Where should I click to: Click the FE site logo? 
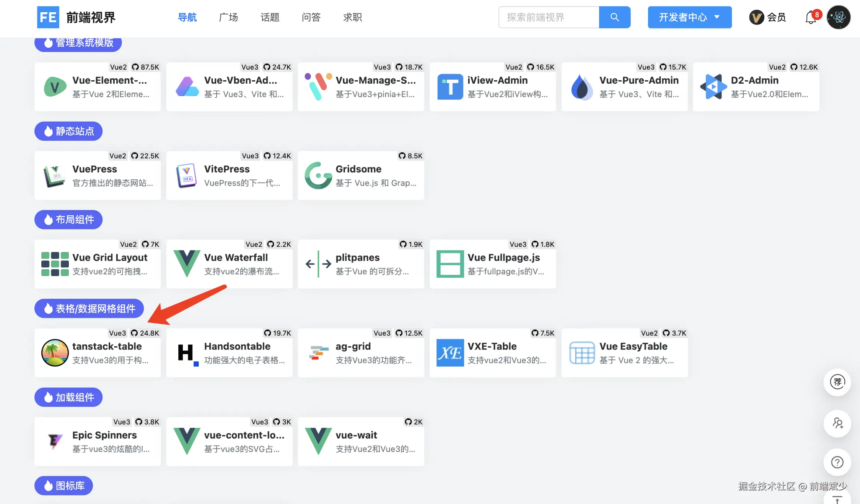click(x=48, y=17)
